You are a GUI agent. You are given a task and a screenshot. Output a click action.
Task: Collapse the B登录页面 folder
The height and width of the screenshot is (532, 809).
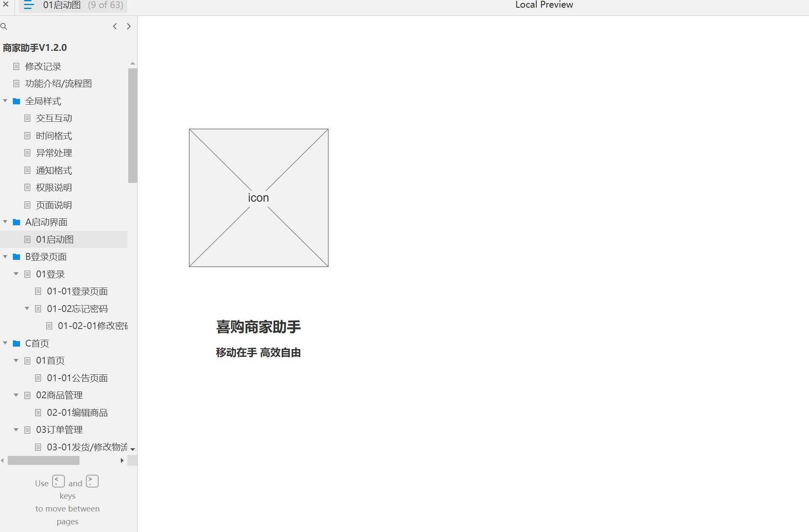click(5, 256)
